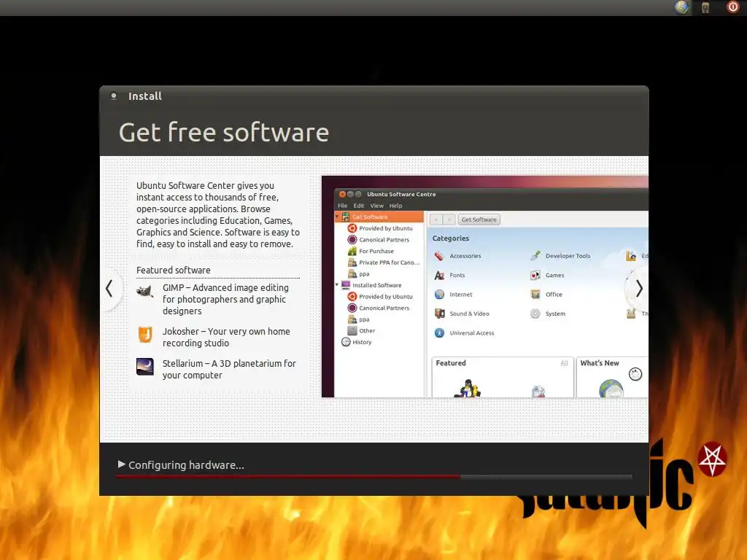Click the Featured penguin application thumbnail
This screenshot has width=747, height=560.
pyautogui.click(x=468, y=388)
